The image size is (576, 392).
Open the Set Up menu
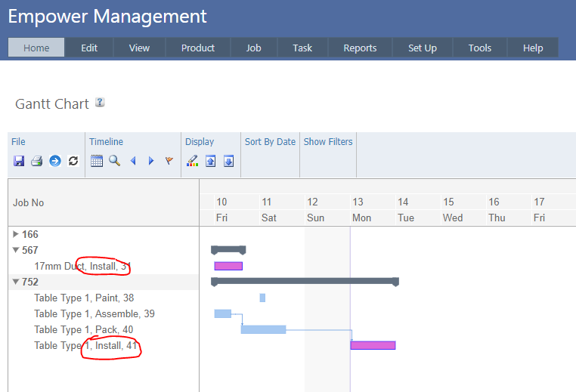[422, 48]
